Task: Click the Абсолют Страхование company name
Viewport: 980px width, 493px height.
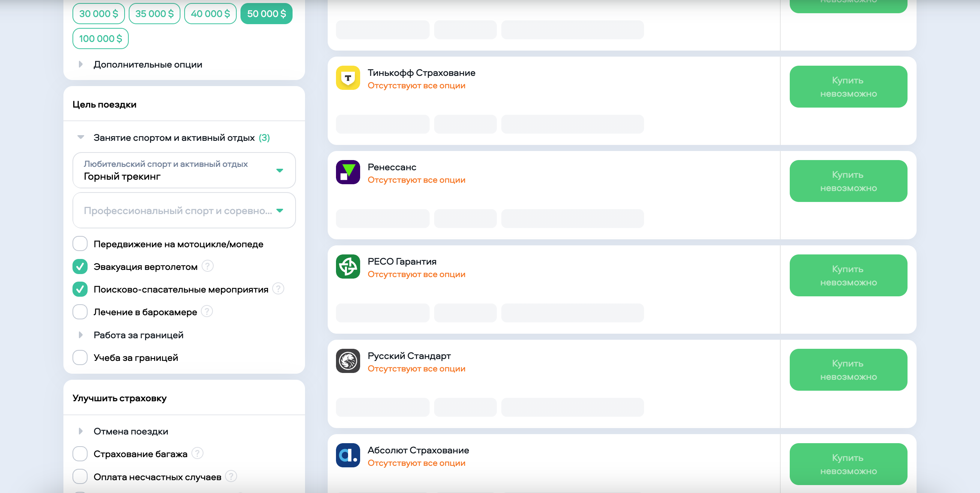Action: pyautogui.click(x=419, y=450)
